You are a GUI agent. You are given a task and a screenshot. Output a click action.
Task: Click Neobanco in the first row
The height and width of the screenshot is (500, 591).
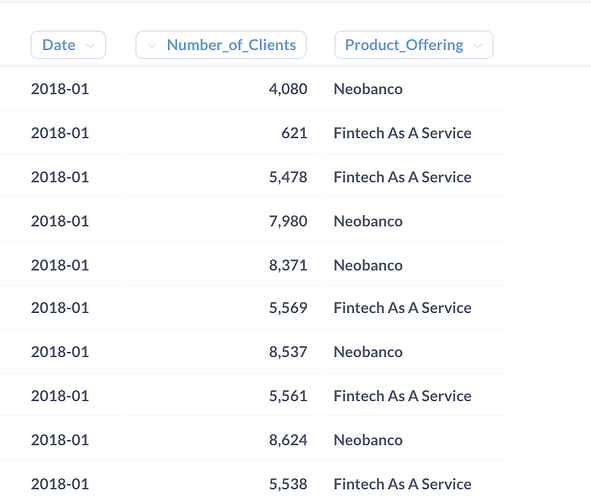(x=368, y=89)
